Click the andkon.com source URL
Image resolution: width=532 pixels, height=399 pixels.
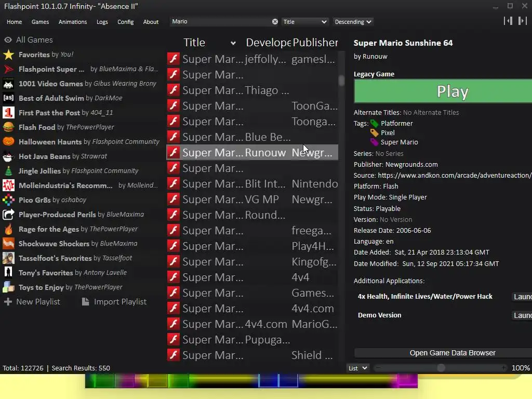click(x=455, y=176)
